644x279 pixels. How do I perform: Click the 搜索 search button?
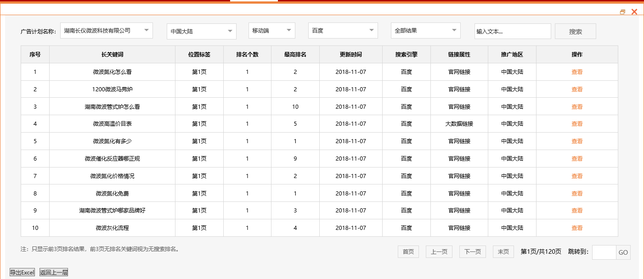[575, 31]
